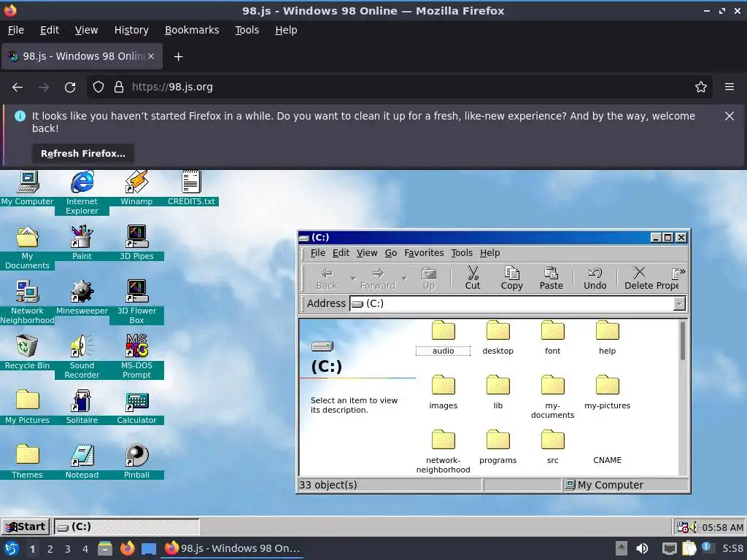
Task: Select the Network Neighborhood icon
Action: tap(27, 302)
